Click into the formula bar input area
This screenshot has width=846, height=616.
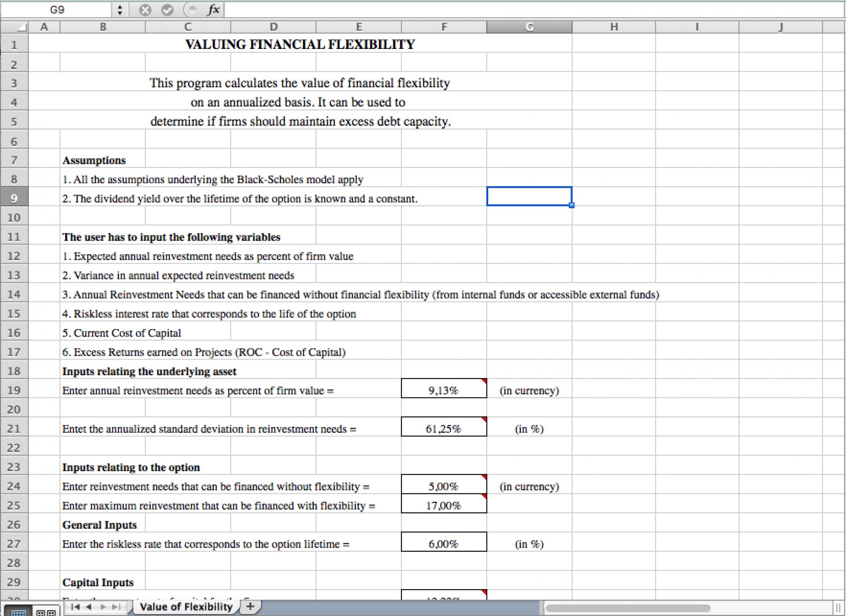(534, 10)
